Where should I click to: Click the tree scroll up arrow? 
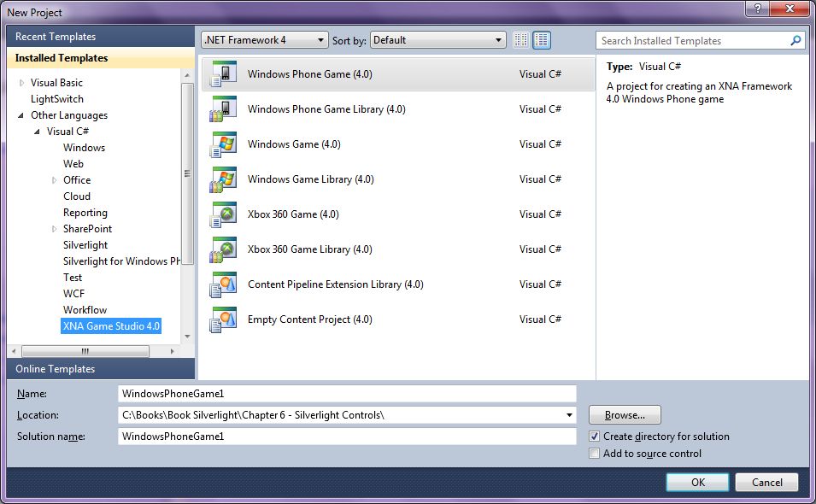tap(187, 75)
